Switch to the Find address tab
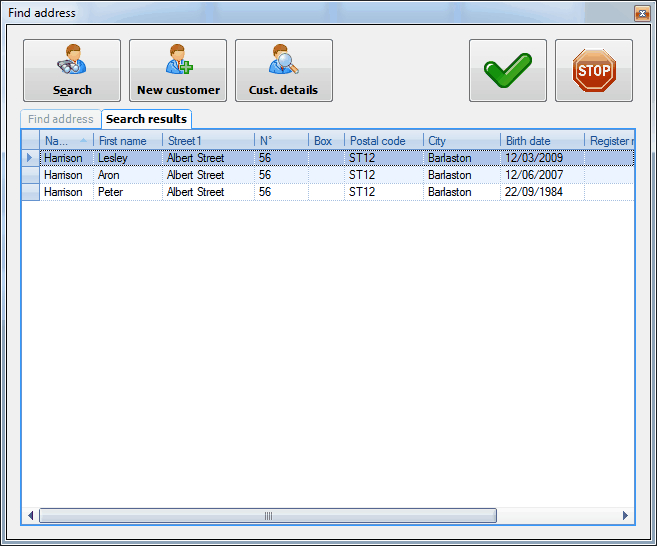This screenshot has height=546, width=657. pyautogui.click(x=61, y=119)
